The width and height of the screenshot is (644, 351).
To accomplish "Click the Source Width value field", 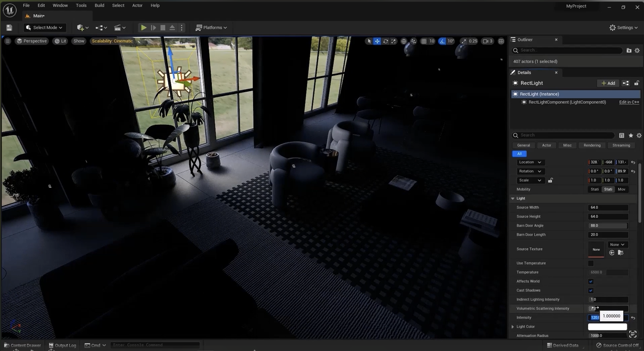I will tap(608, 207).
